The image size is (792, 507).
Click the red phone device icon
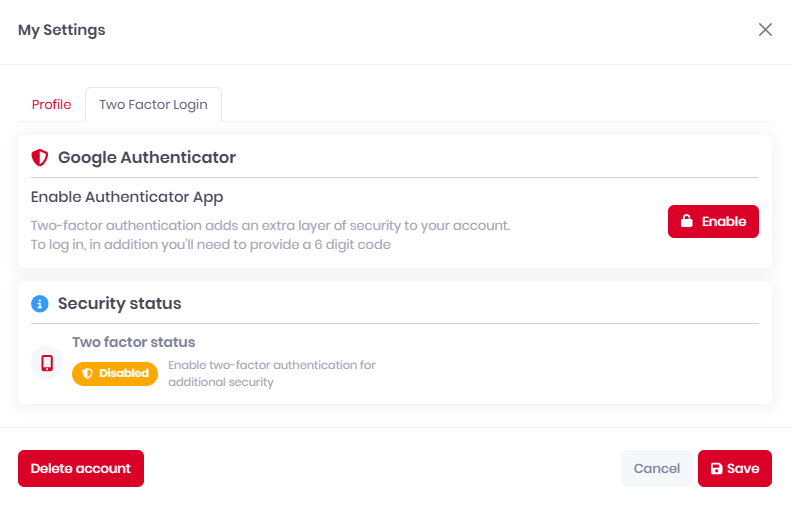[x=47, y=363]
